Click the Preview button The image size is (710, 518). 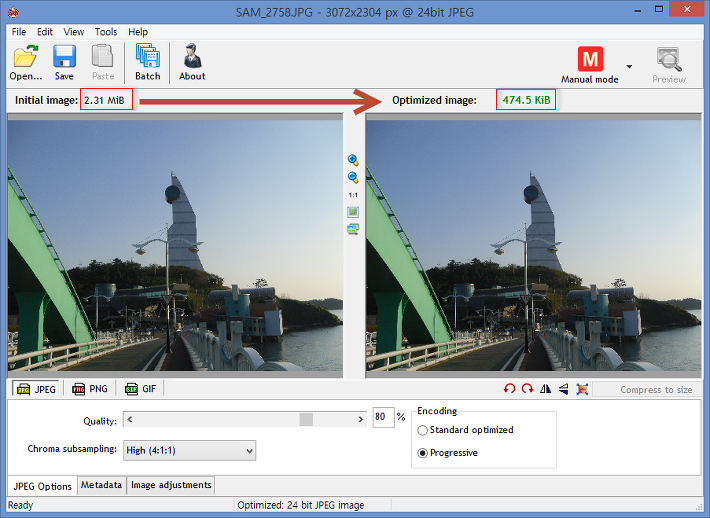click(669, 65)
